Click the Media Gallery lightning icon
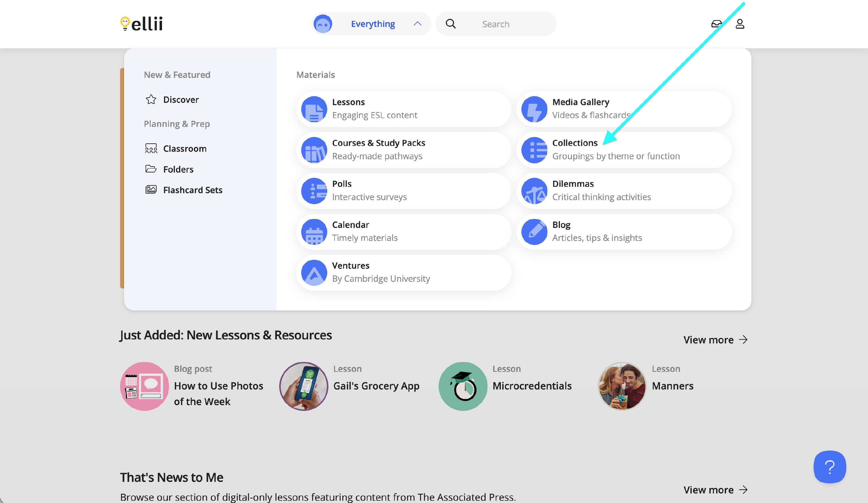The height and width of the screenshot is (503, 868). tap(534, 109)
